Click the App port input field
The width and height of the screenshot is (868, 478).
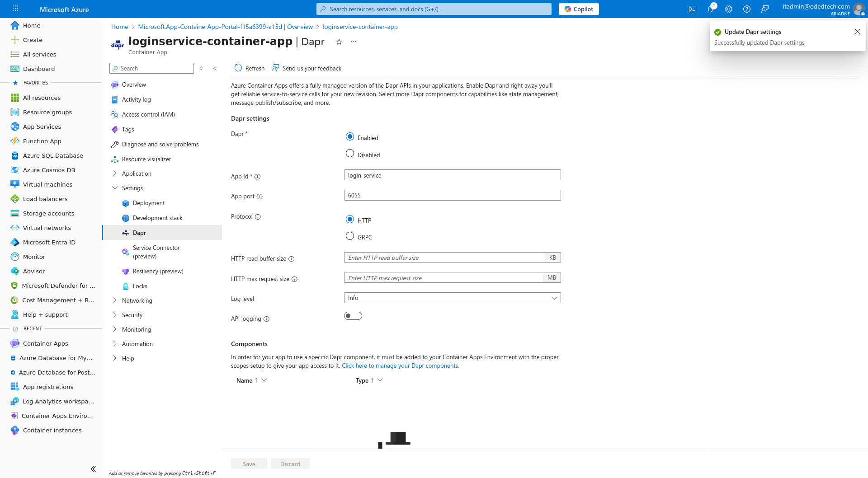[x=452, y=195]
